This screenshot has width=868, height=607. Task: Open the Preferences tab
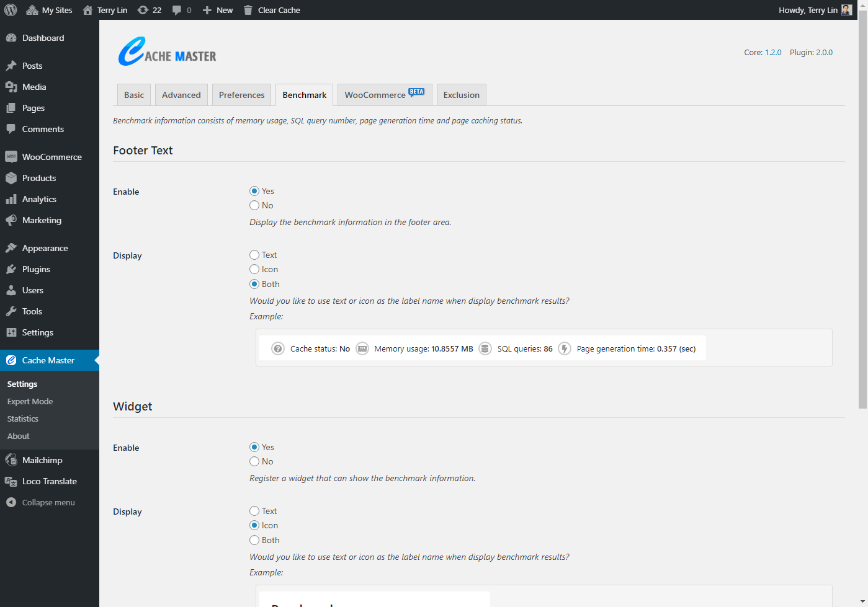tap(241, 95)
